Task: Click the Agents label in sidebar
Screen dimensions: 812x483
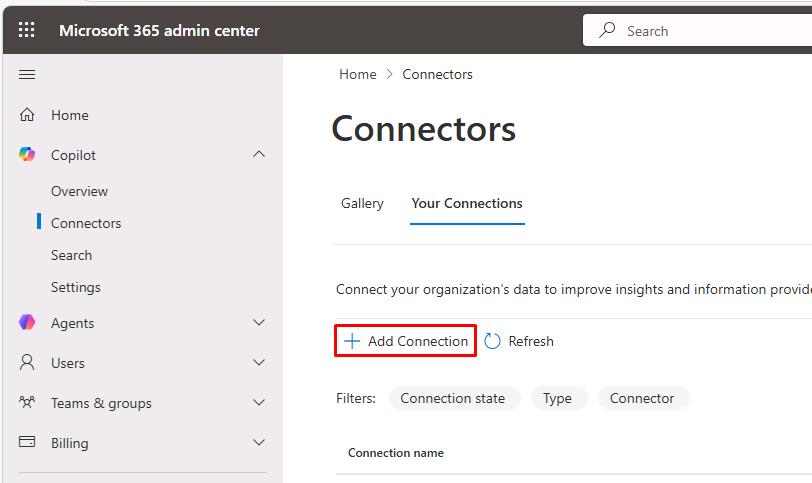Action: tap(72, 324)
